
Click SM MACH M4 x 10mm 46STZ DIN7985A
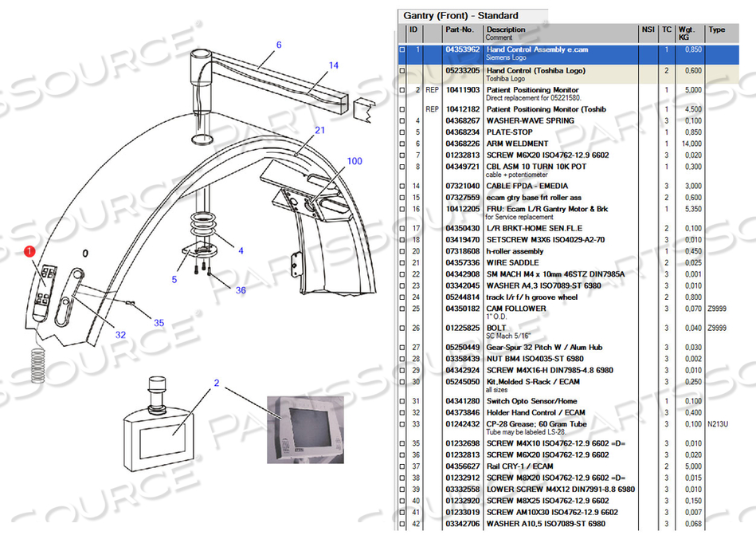[x=555, y=274]
